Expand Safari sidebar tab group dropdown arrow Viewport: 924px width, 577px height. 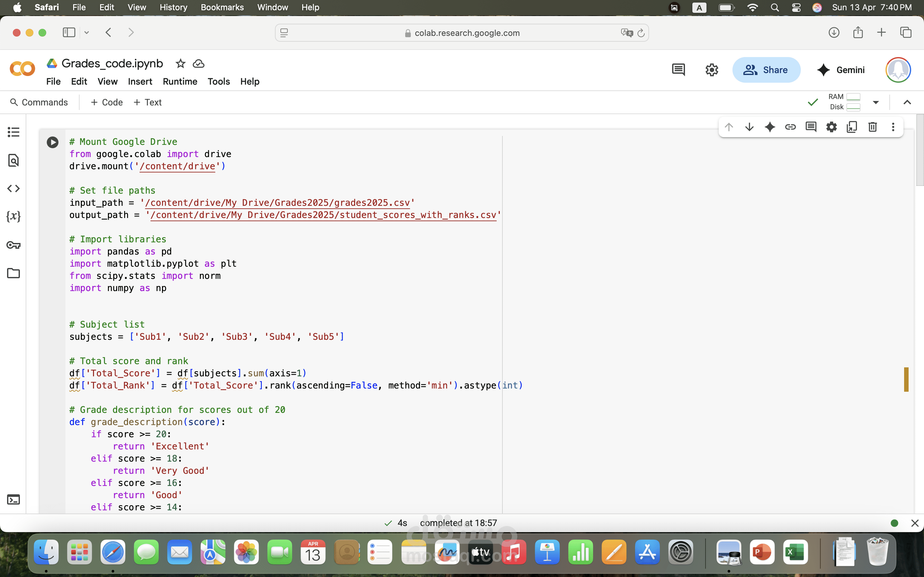(87, 32)
